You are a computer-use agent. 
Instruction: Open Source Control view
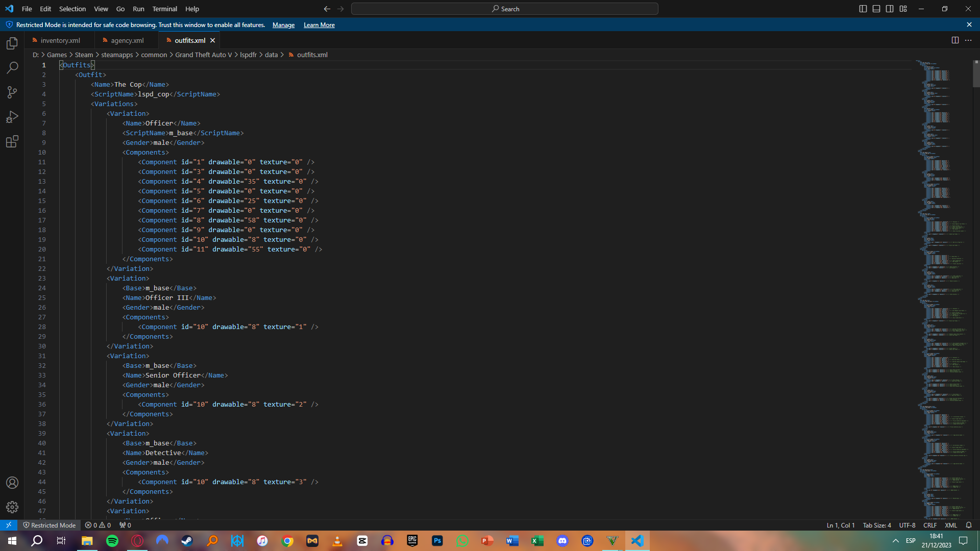point(12,92)
